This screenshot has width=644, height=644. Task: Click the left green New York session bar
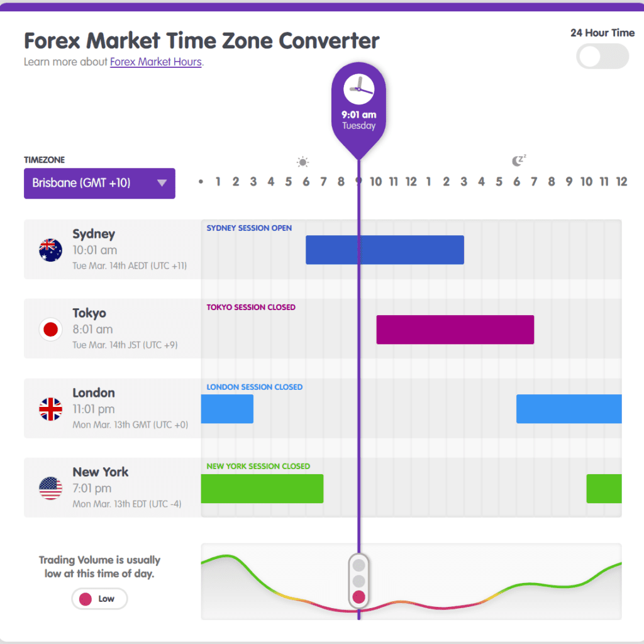[x=262, y=489]
